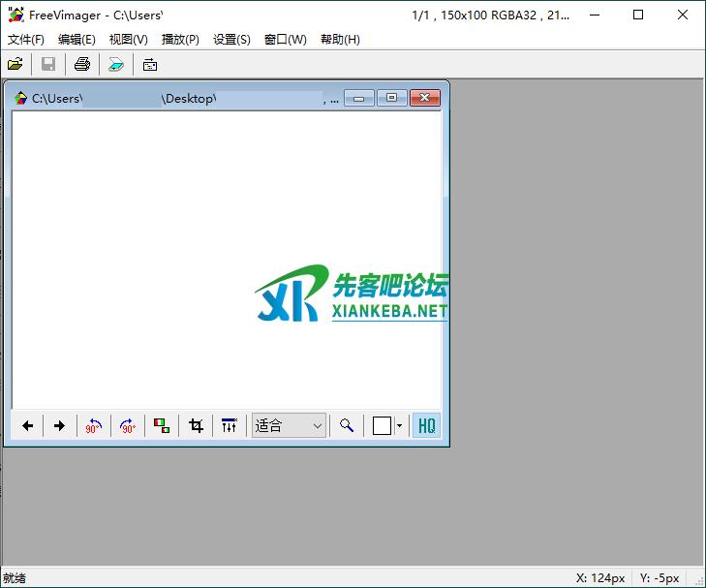Viewport: 706px width, 588px height.
Task: Go to the previous image with the left arrow
Action: (x=28, y=425)
